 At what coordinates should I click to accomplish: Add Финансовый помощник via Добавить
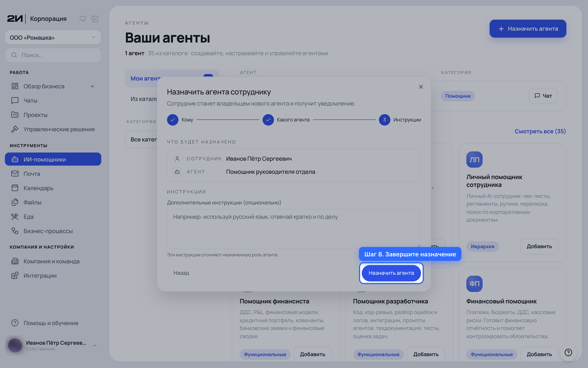539,354
